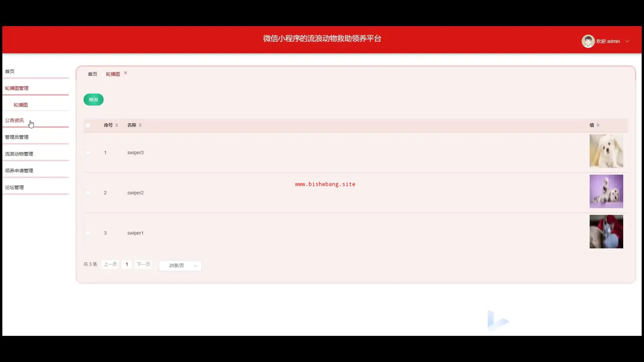Open the admin account dropdown arrow
644x362 pixels.
click(627, 42)
